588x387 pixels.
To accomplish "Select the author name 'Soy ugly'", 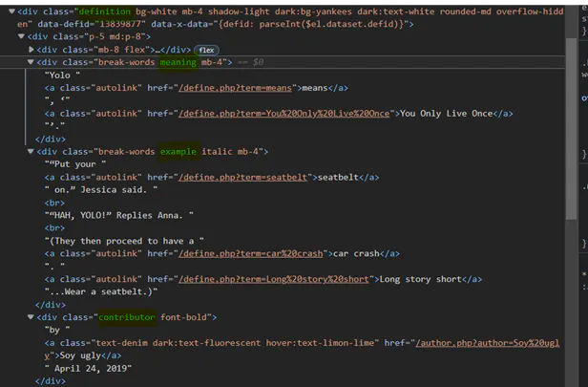I will (x=80, y=355).
